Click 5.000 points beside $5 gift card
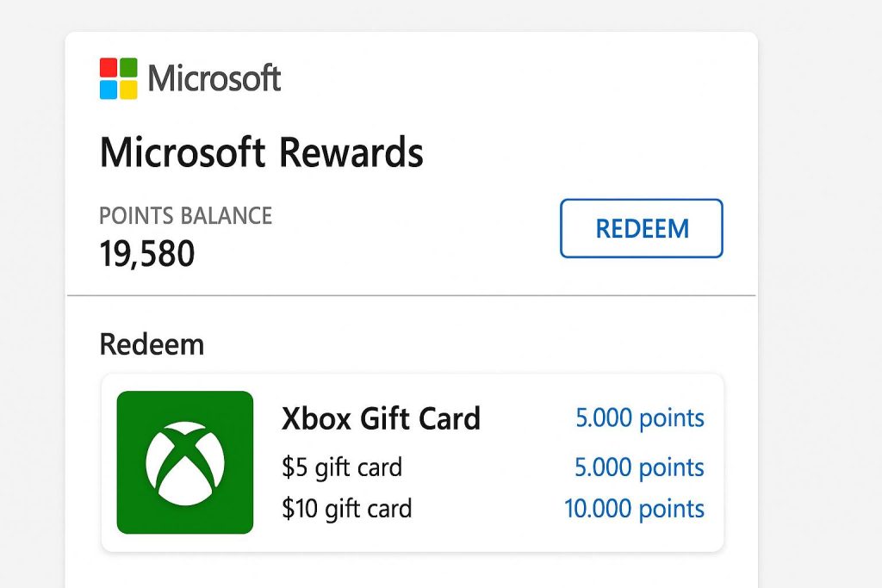Image resolution: width=882 pixels, height=588 pixels. click(x=640, y=467)
